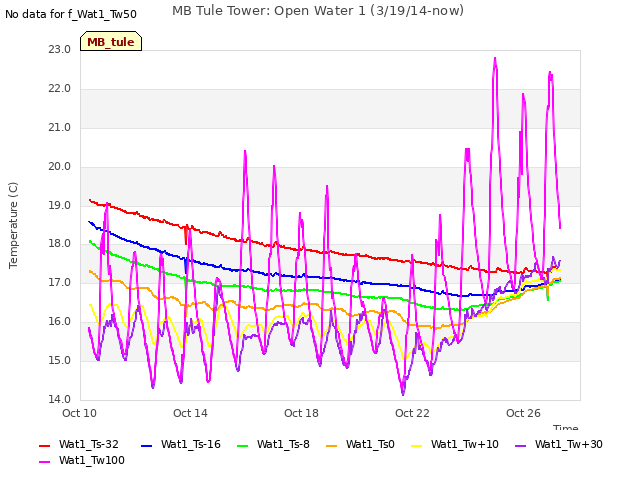Click the green Wat1_Ts-8 legend swatch

click(242, 445)
